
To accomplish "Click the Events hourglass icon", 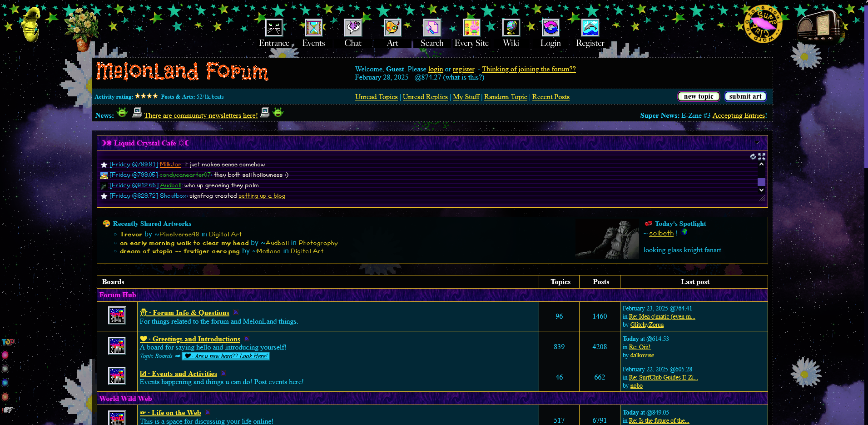I will click(x=313, y=28).
